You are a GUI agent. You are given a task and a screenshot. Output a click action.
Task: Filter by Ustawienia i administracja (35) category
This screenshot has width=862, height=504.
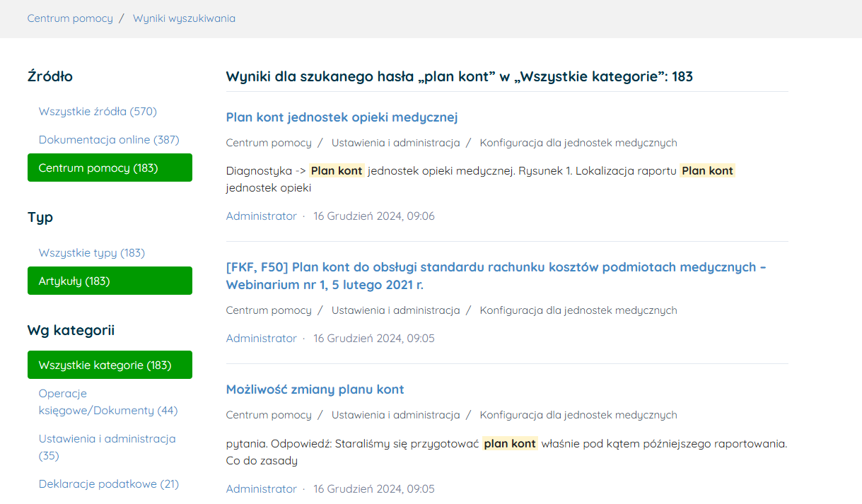point(107,447)
